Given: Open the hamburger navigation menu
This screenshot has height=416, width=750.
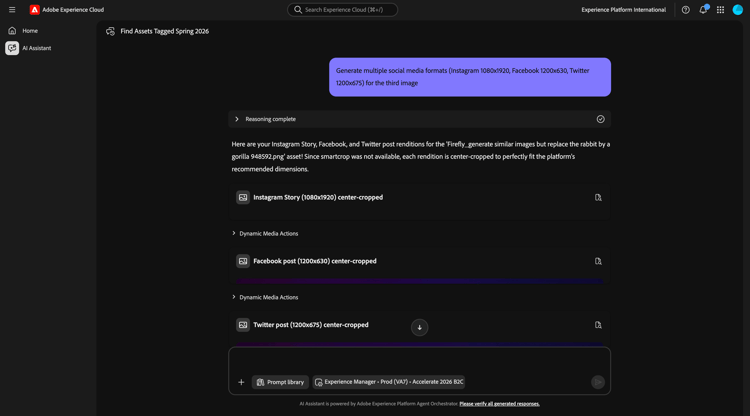Looking at the screenshot, I should tap(12, 10).
